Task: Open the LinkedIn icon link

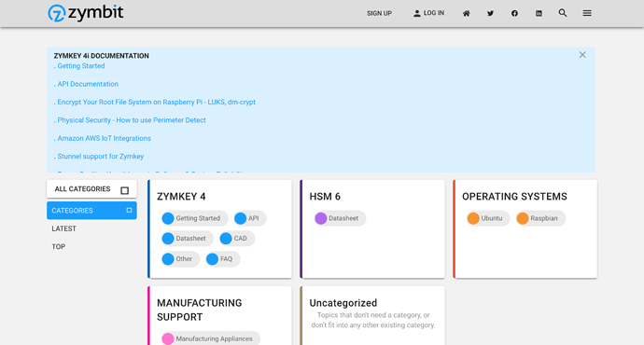Action: point(539,14)
